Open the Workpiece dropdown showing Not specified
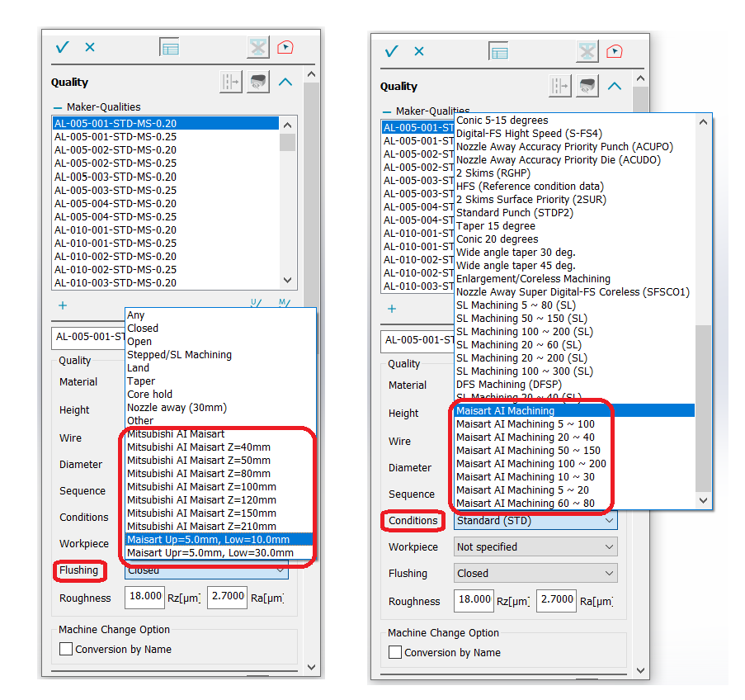Image resolution: width=745 pixels, height=700 pixels. (535, 547)
